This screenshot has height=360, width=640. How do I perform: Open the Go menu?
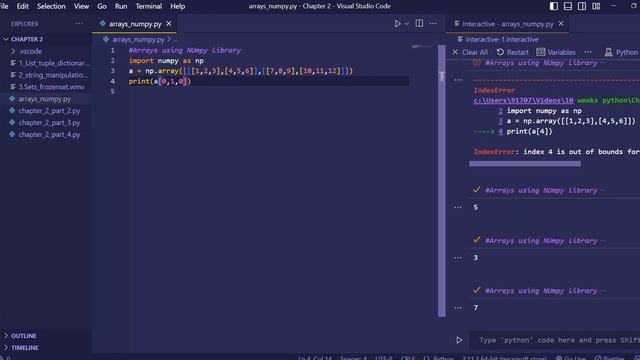click(102, 6)
